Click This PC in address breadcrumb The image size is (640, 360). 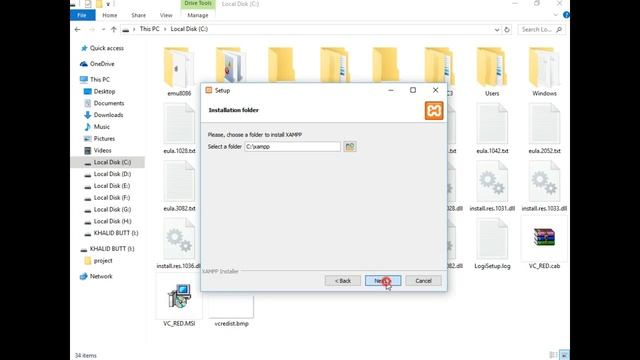[x=149, y=29]
